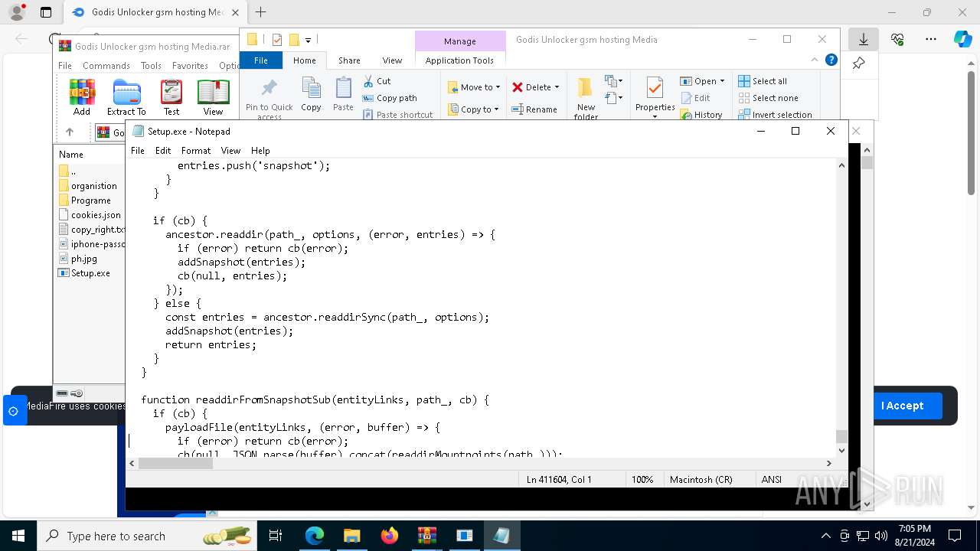
Task: Open Explorer help question mark icon
Action: point(831,60)
